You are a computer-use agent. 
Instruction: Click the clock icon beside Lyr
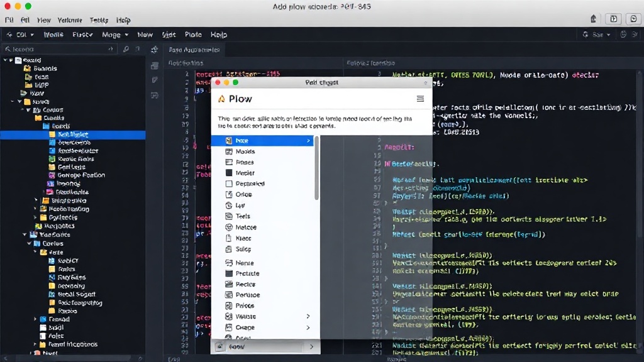(x=229, y=206)
